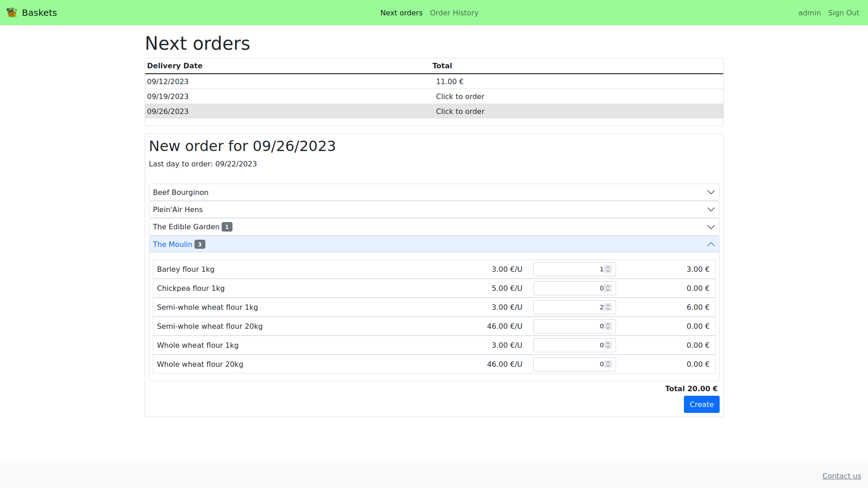Click the badge count on The Moulin
Screen dimensions: 868x488
[200, 244]
